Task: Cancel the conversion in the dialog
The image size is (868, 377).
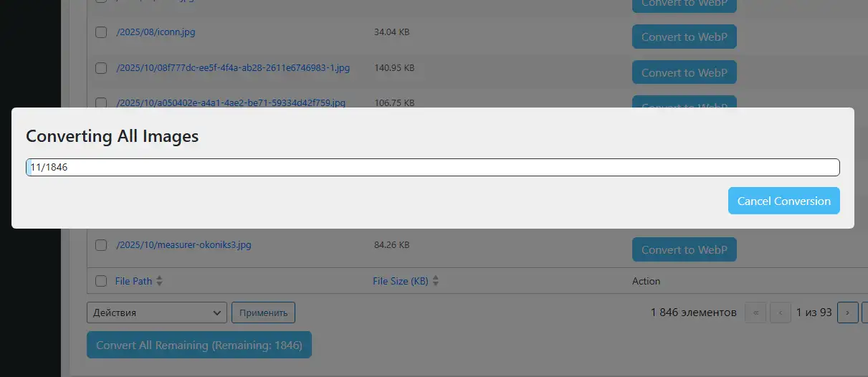Action: 783,201
